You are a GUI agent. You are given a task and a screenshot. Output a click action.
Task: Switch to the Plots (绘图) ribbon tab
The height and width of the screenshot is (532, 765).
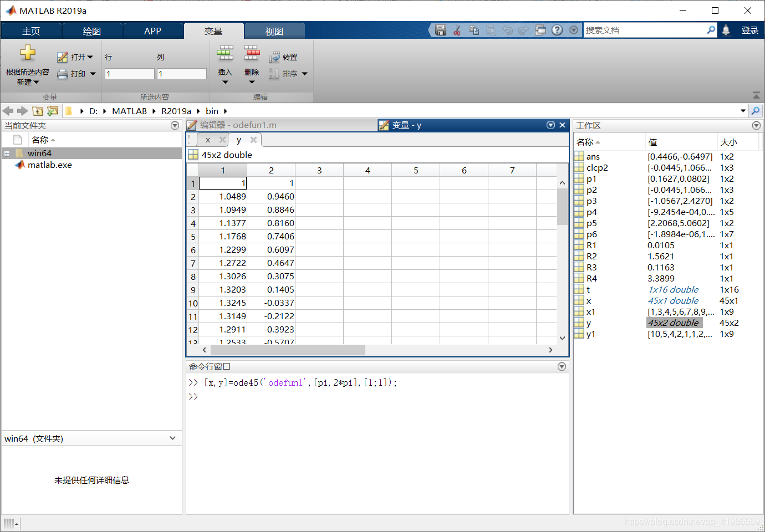(92, 31)
